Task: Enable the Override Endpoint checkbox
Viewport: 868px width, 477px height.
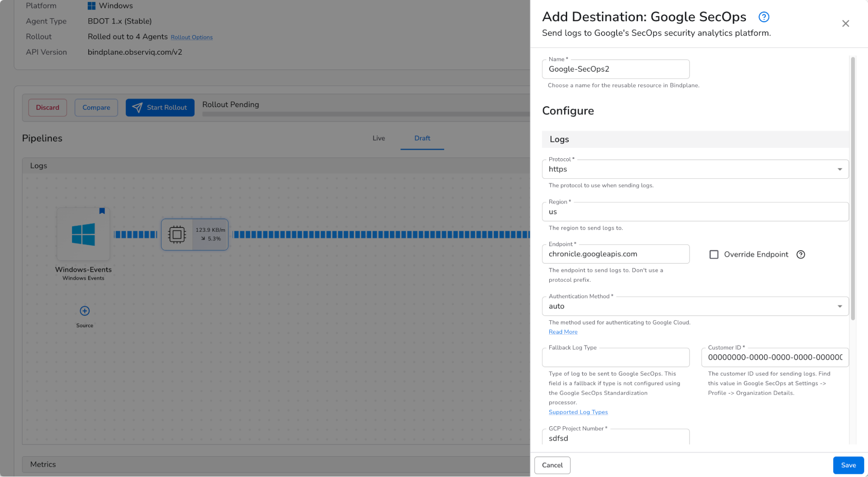Action: tap(714, 254)
